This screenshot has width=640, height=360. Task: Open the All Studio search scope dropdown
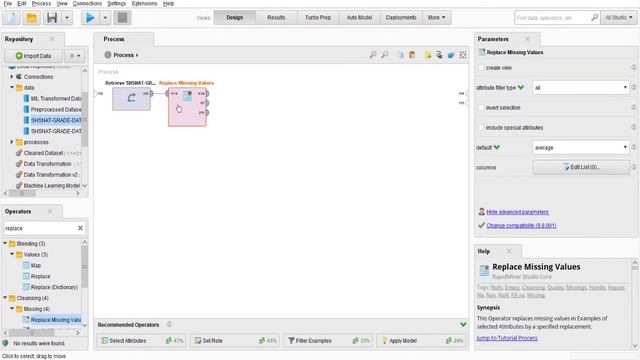[618, 18]
